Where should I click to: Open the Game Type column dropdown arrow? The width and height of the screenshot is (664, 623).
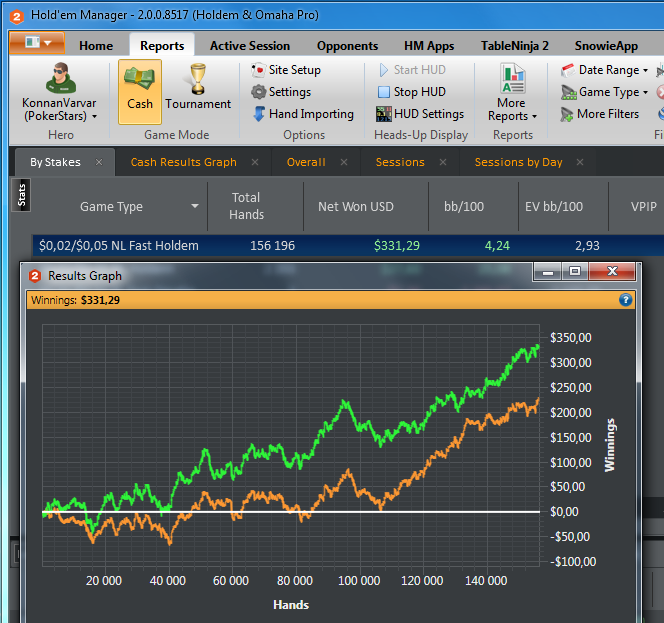(x=195, y=206)
